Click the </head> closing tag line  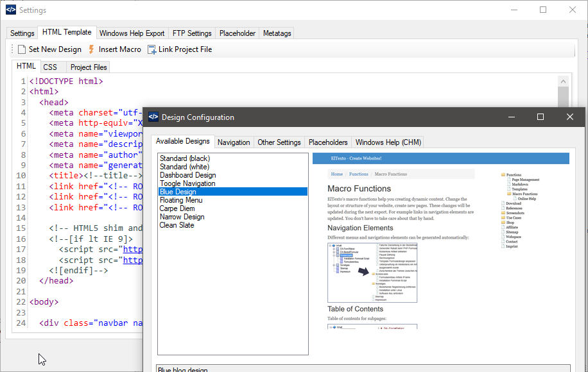pos(56,281)
